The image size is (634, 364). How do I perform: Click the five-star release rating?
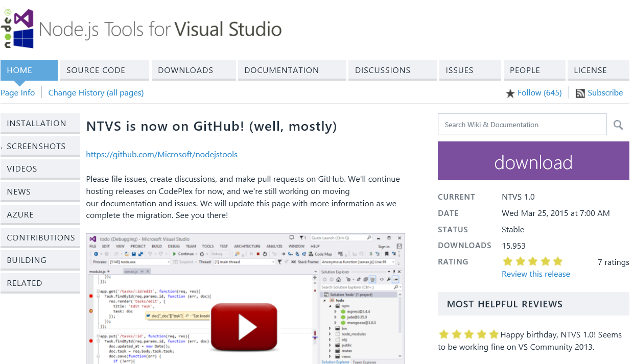click(x=532, y=261)
